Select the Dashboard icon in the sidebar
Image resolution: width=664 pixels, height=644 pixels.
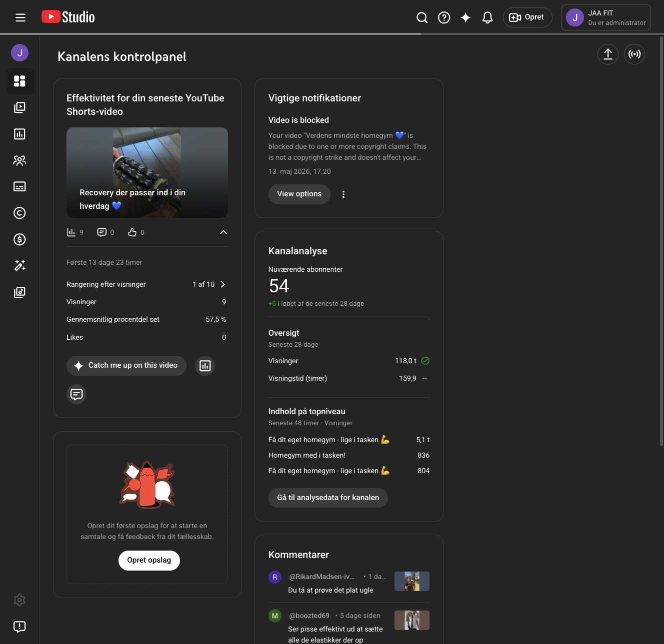19,81
